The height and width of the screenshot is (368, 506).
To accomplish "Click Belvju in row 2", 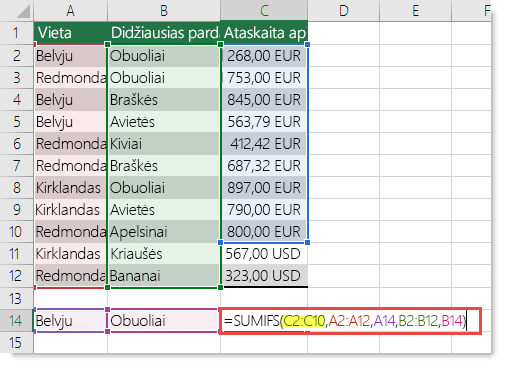I will 70,56.
